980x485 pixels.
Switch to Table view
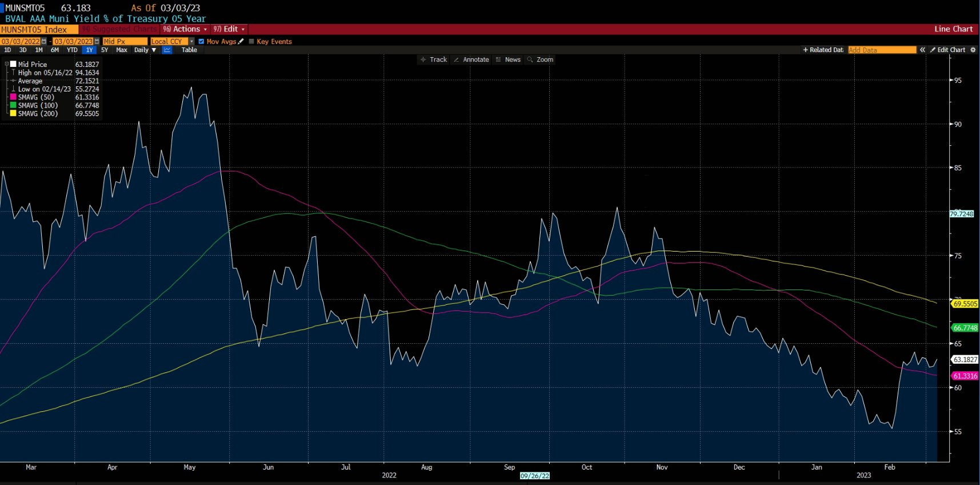189,50
